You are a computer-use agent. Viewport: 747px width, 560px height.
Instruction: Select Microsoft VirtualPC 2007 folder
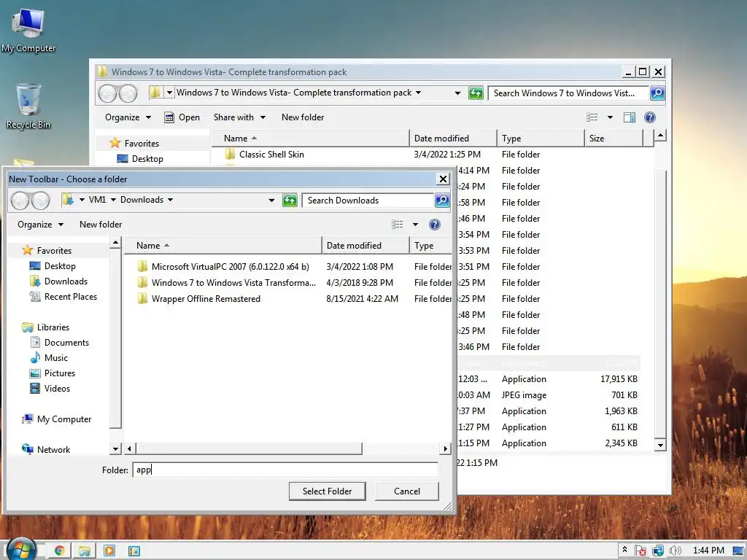point(223,267)
